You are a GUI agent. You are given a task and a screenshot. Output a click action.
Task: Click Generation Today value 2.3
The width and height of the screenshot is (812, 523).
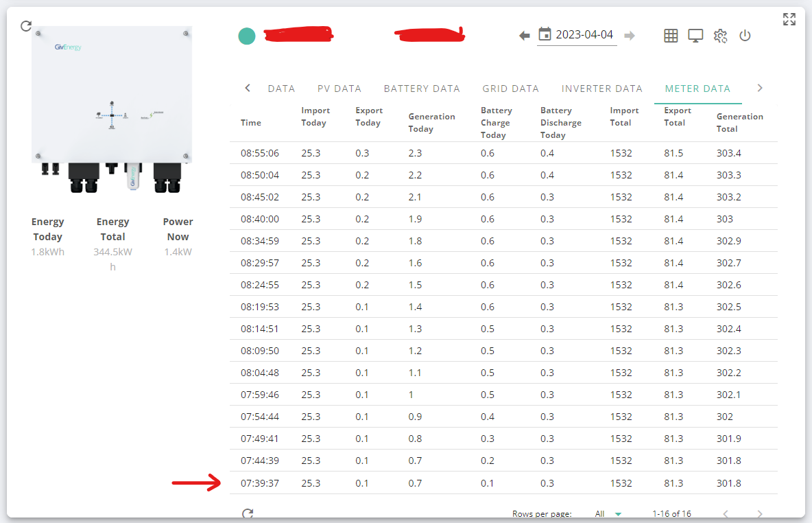[415, 154]
